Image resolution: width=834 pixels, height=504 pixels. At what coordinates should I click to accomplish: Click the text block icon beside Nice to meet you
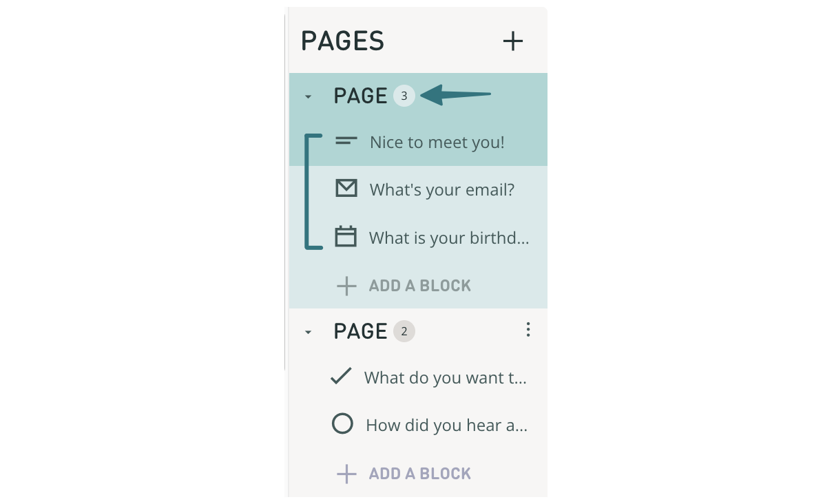pos(346,141)
